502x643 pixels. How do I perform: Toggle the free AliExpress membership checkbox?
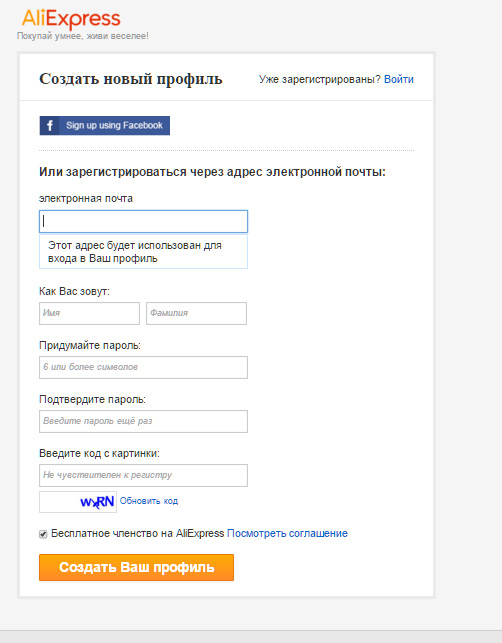pyautogui.click(x=43, y=534)
